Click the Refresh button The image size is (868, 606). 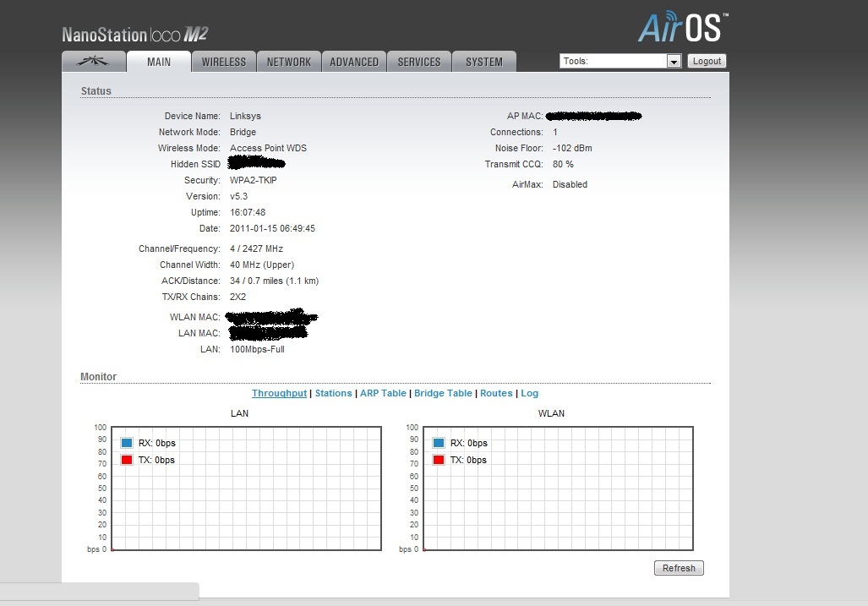(x=679, y=568)
